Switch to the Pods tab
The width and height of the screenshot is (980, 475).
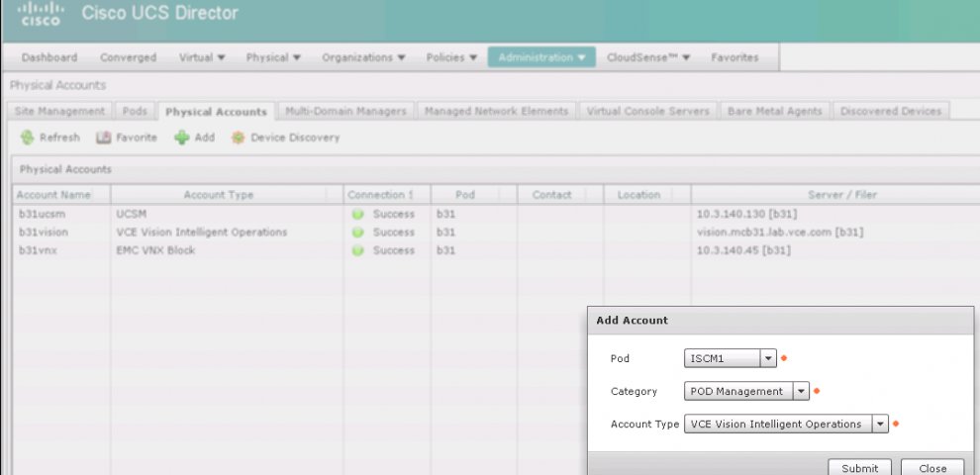click(135, 111)
